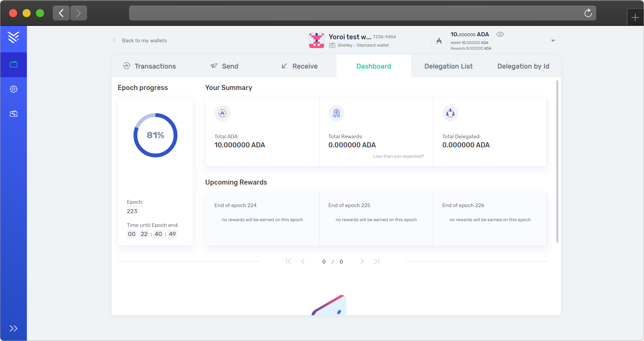Switch to Delegation List tab
Viewport: 644px width, 341px height.
[x=448, y=66]
